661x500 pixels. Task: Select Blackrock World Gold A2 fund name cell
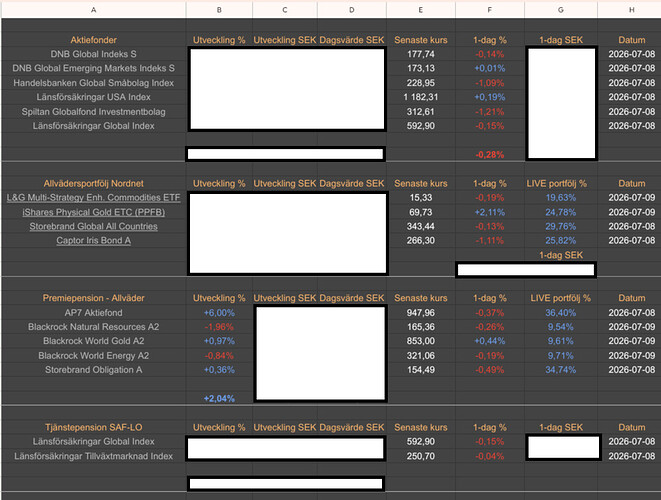coord(94,341)
